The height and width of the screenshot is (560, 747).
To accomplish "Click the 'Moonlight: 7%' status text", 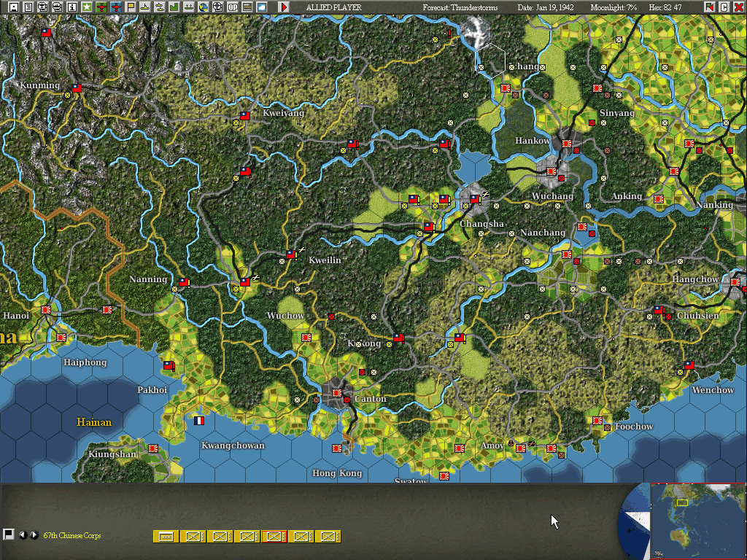I will coord(614,7).
